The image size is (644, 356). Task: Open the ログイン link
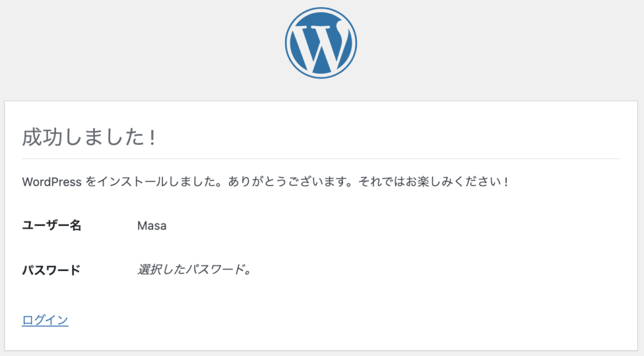pos(45,320)
